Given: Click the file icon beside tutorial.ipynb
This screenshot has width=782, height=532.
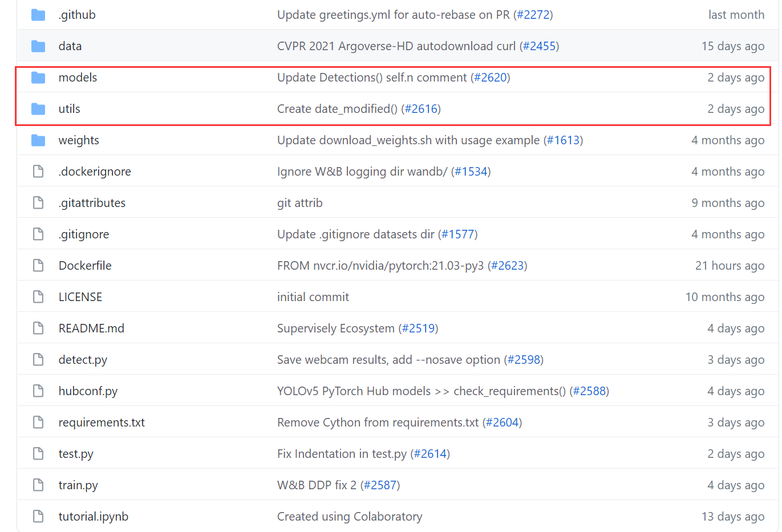Looking at the screenshot, I should pos(38,516).
